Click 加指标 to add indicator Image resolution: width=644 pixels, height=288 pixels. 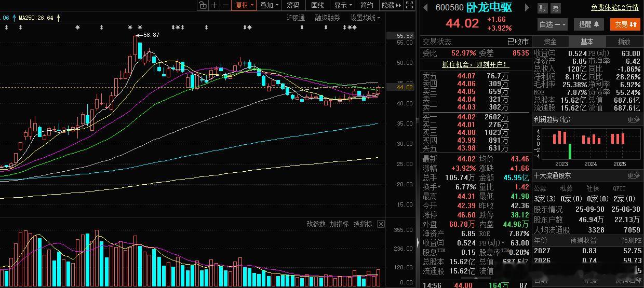tap(339, 224)
